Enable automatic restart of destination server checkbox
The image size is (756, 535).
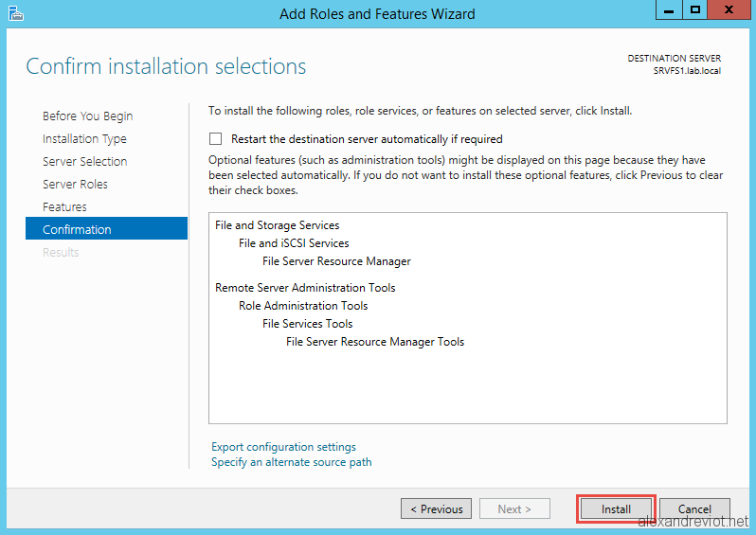click(x=215, y=139)
